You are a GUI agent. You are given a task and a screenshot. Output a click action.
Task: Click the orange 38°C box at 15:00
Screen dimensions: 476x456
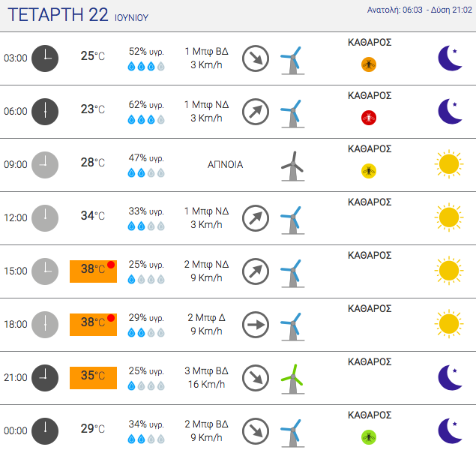(93, 271)
